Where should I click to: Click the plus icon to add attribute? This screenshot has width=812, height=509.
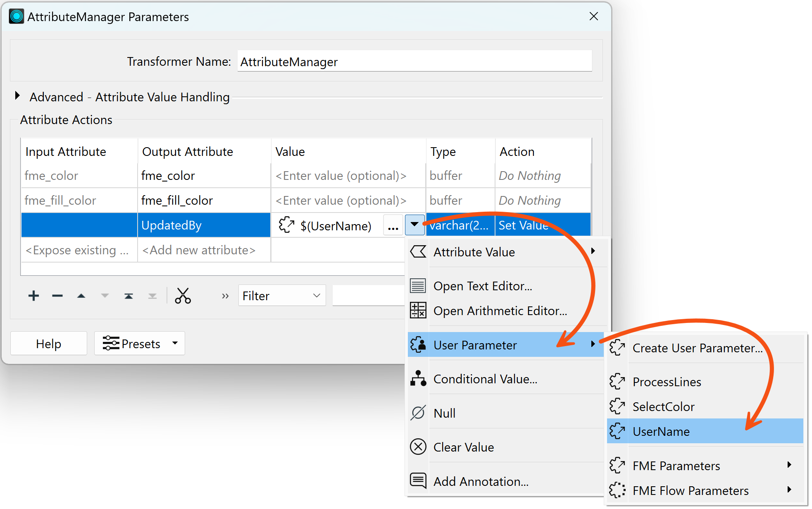point(33,296)
